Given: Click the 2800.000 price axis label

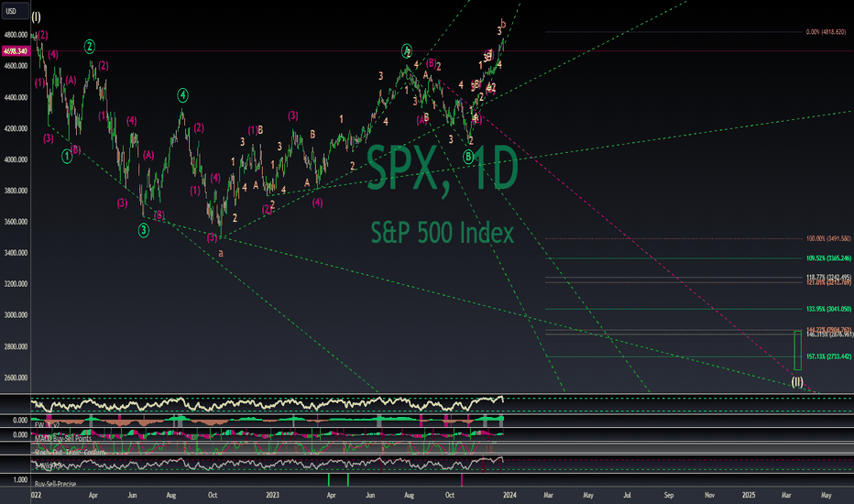Looking at the screenshot, I should coord(16,346).
